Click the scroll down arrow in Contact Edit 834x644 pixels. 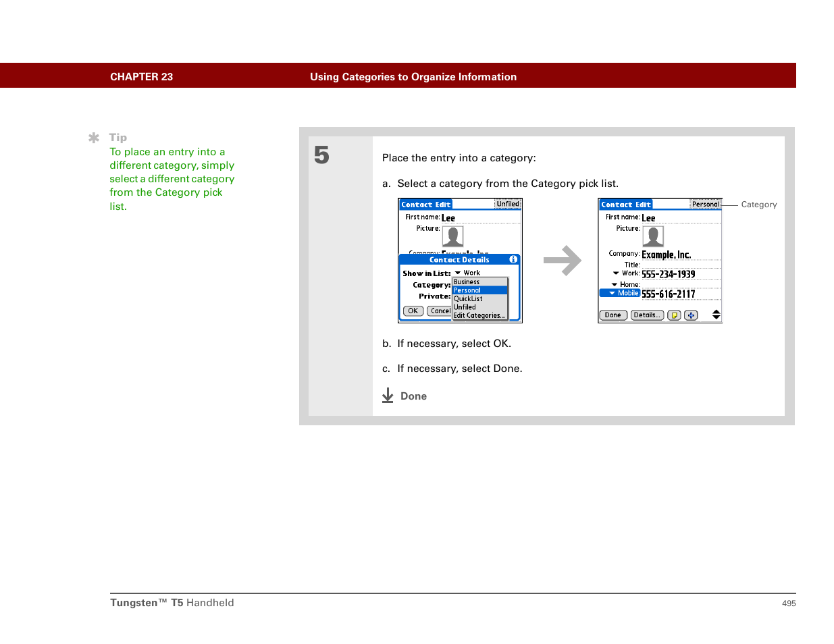click(x=716, y=318)
